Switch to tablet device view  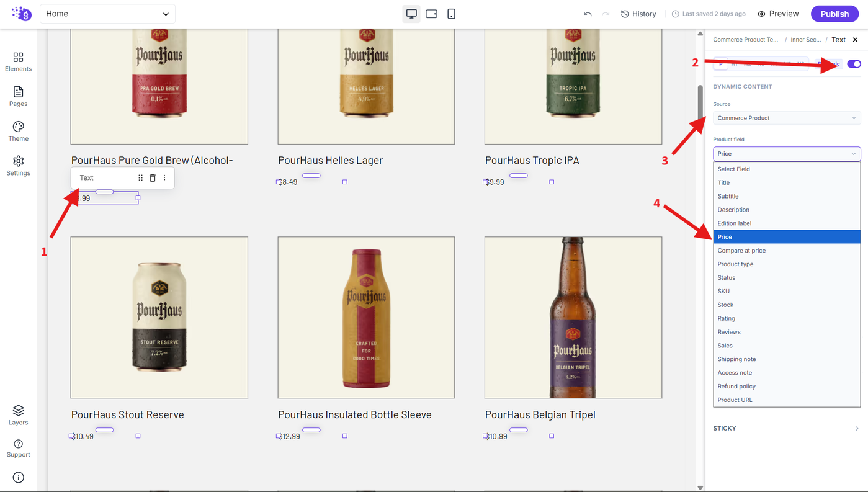click(431, 14)
